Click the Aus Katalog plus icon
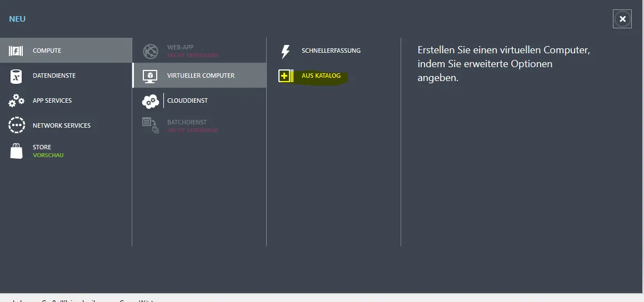The image size is (644, 302). [286, 76]
